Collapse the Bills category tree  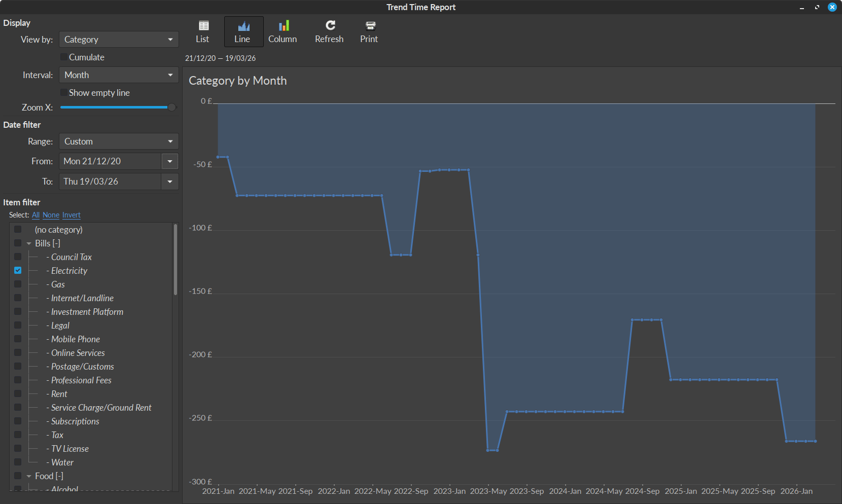tap(29, 243)
